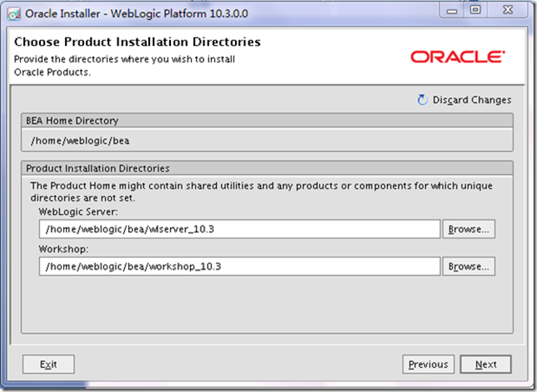Click the Workshop: label
This screenshot has width=537, height=392.
coord(63,249)
